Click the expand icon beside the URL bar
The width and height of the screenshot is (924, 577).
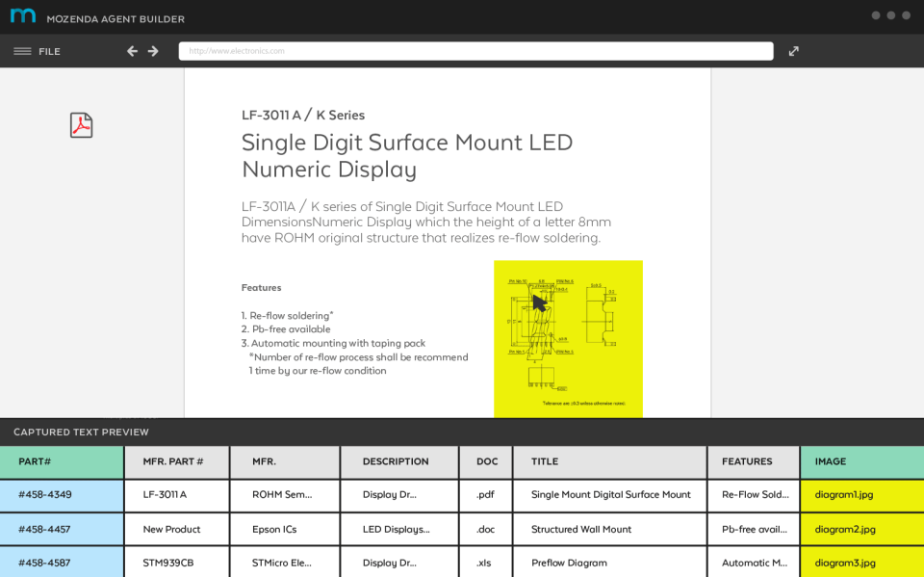pos(793,51)
